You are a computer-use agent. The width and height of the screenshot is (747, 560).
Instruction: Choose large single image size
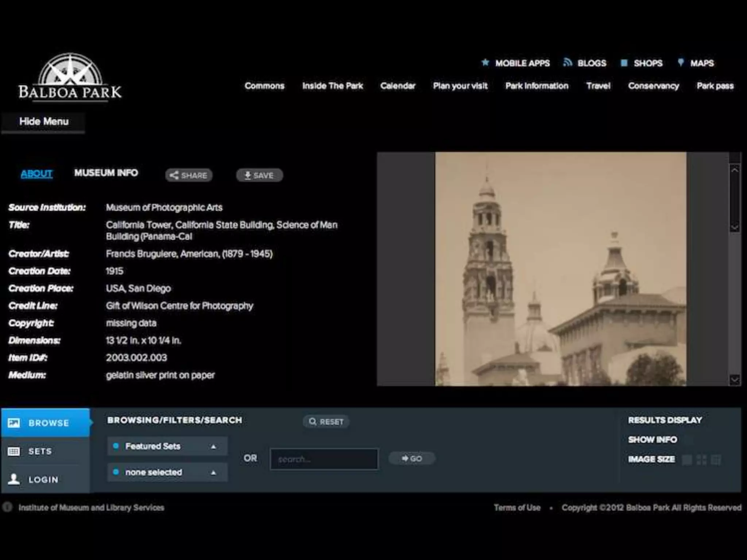tap(687, 460)
